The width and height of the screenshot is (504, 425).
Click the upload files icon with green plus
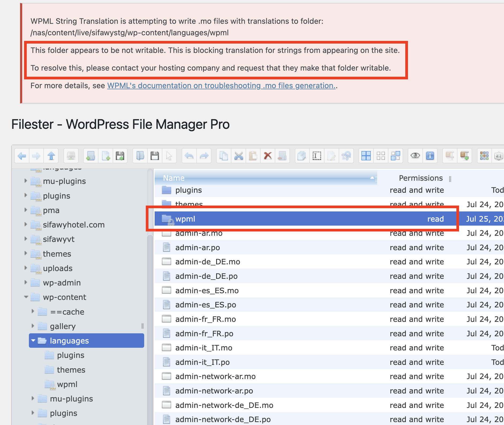[x=120, y=156]
